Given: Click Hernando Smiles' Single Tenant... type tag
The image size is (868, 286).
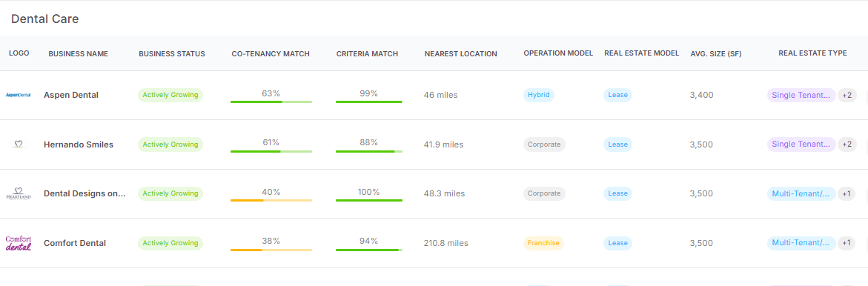Looking at the screenshot, I should pyautogui.click(x=801, y=144).
